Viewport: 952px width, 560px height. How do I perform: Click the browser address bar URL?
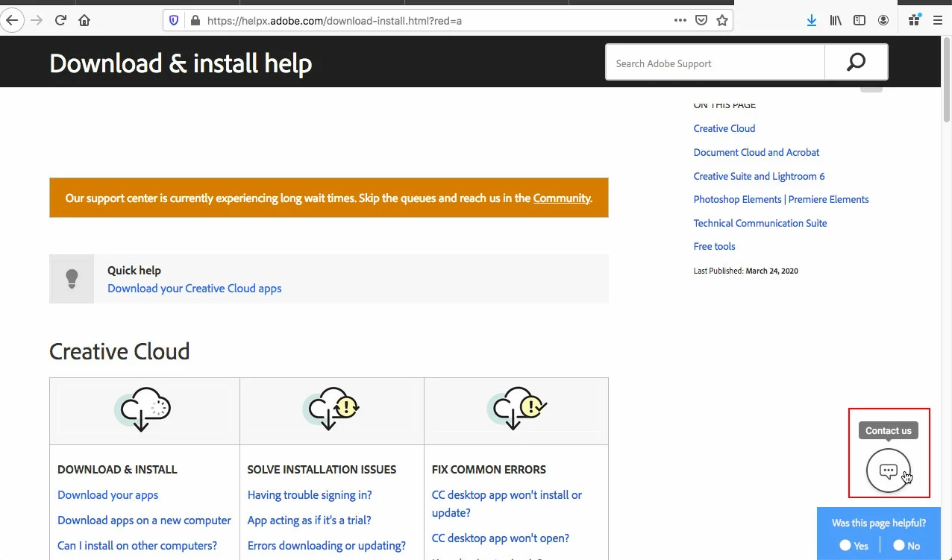coord(334,21)
